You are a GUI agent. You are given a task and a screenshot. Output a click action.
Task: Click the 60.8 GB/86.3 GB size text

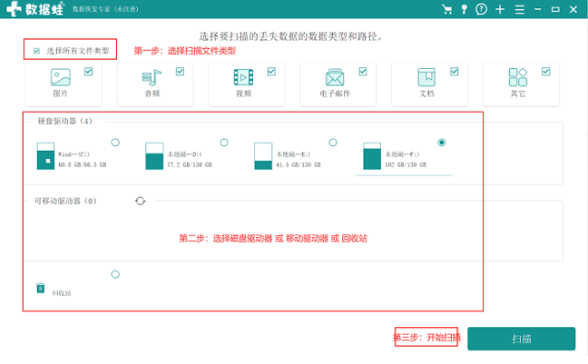coord(83,165)
